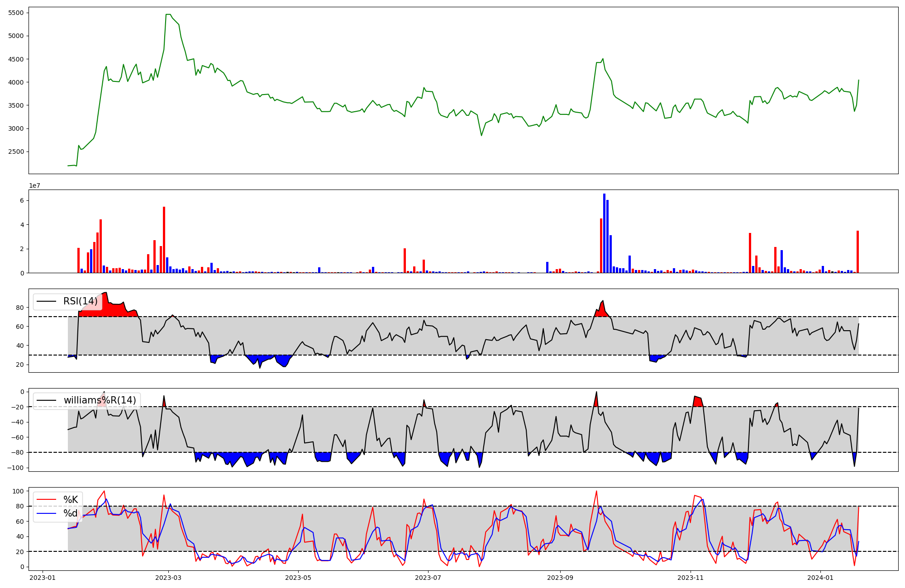This screenshot has width=905, height=588.
Task: Click the -20 Williams %R axis label
Action: coord(17,407)
